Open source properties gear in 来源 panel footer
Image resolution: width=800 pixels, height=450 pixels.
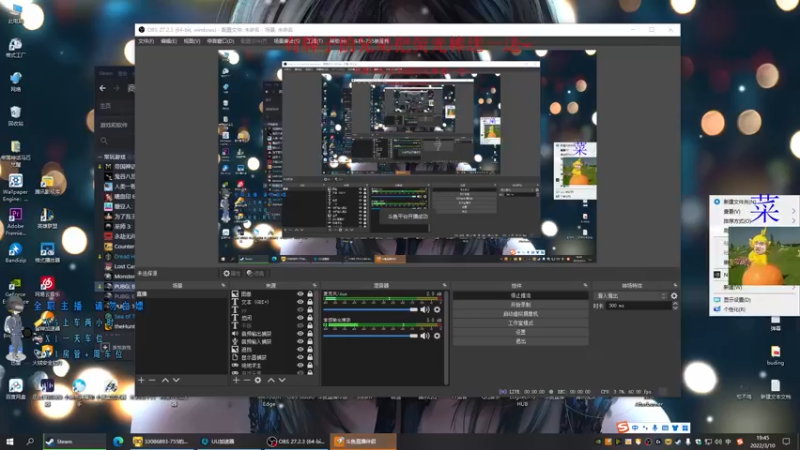(x=258, y=380)
